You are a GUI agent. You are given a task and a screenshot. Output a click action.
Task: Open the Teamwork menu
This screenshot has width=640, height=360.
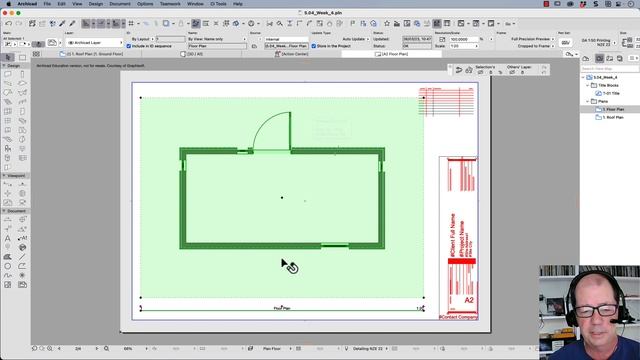(x=170, y=4)
